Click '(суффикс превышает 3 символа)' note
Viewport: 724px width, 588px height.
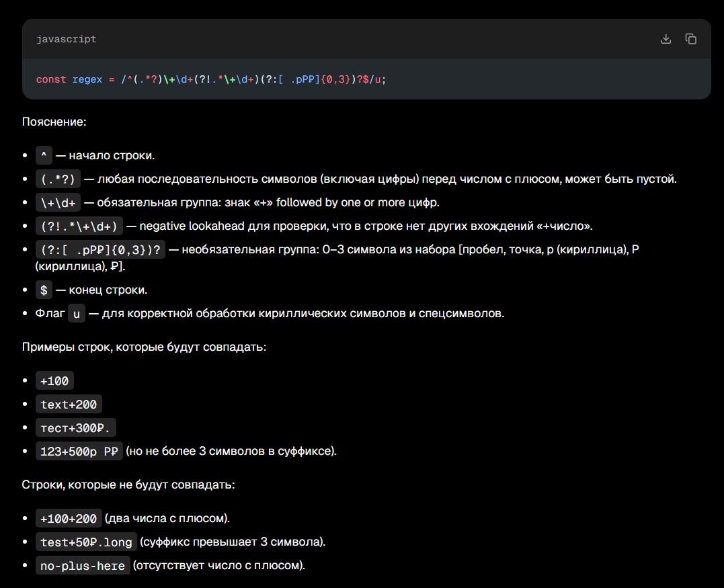pyautogui.click(x=233, y=542)
